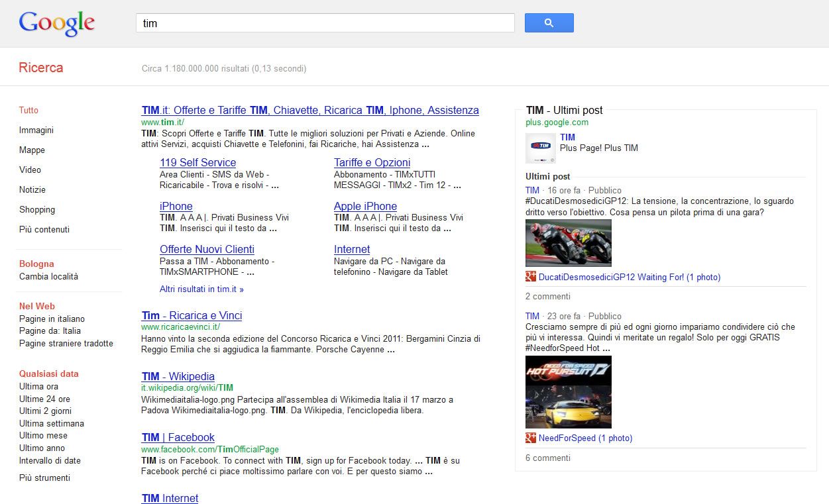
Task: Filter results by Ultima settimana
Action: point(52,424)
